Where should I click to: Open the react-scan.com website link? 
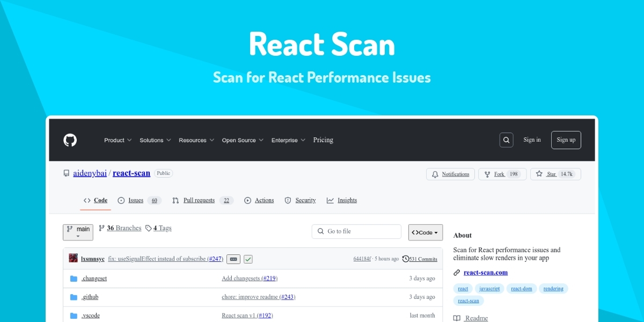(x=485, y=273)
